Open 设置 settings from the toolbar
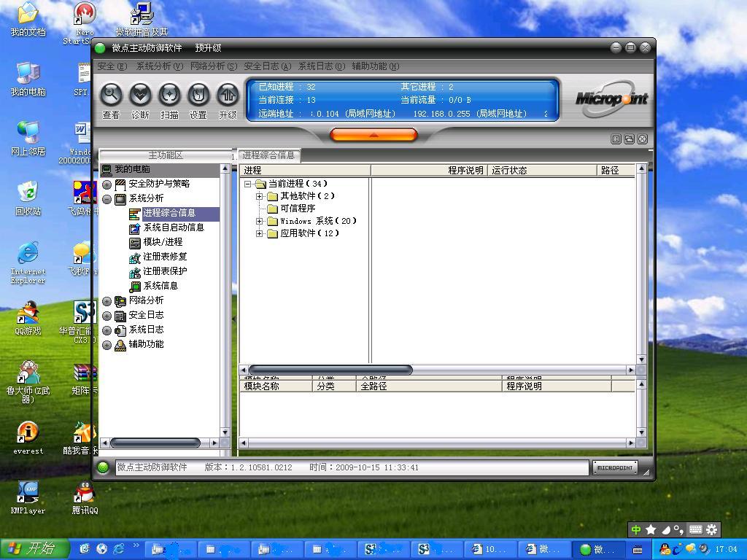747x560 pixels. 198,96
